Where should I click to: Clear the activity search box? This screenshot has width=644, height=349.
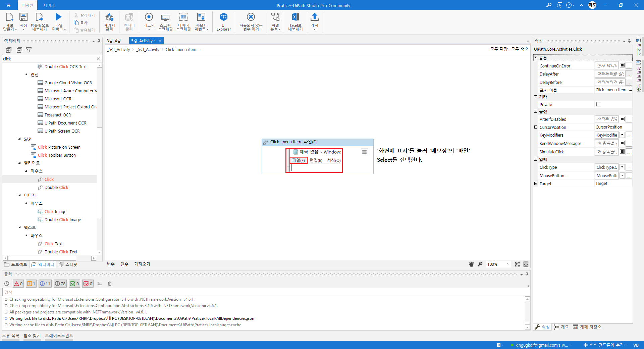[x=98, y=59]
